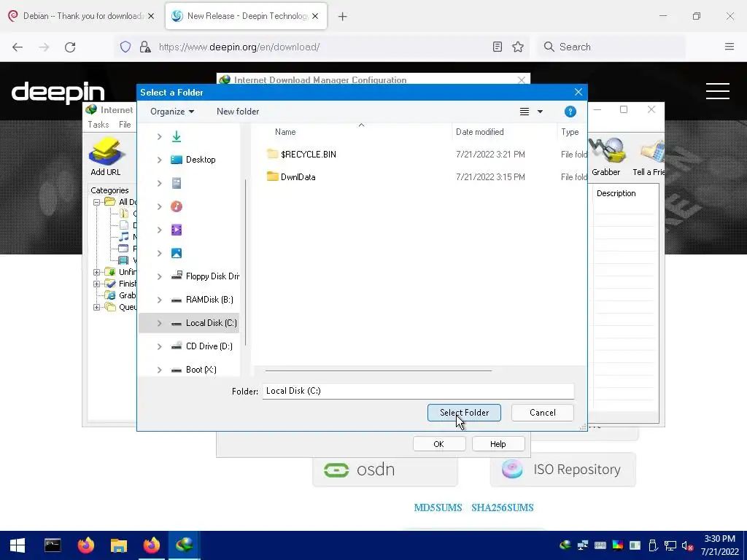Select the Documents icon in the folder tree
Viewport: 747px width, 560px height.
pyautogui.click(x=177, y=183)
